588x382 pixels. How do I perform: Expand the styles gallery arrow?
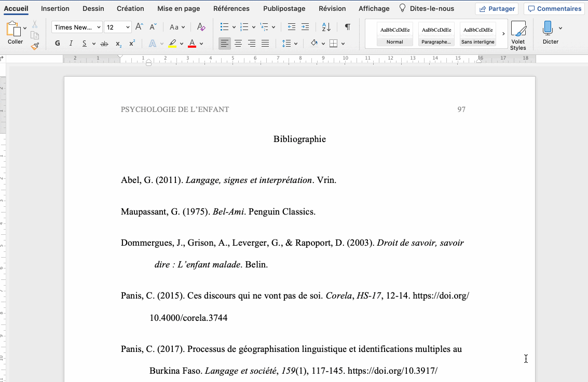coord(503,34)
